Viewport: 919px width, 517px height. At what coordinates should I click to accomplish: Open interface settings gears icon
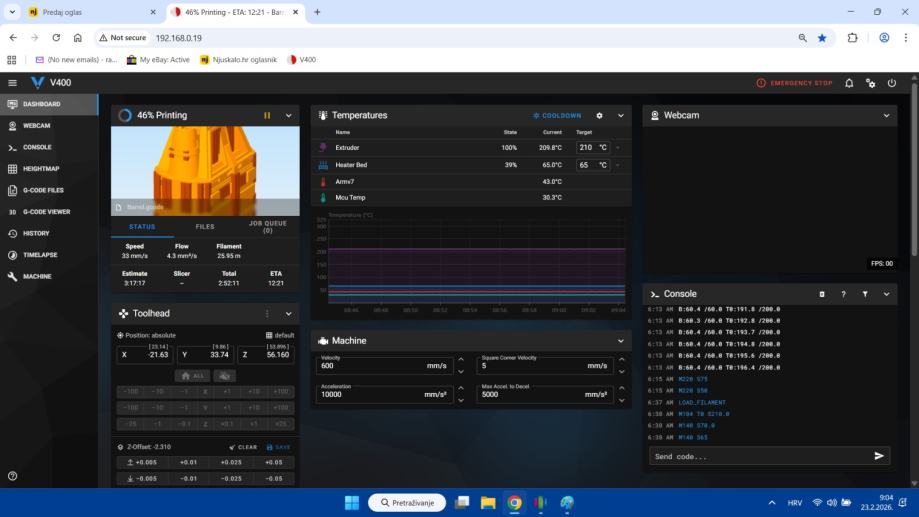pyautogui.click(x=870, y=83)
